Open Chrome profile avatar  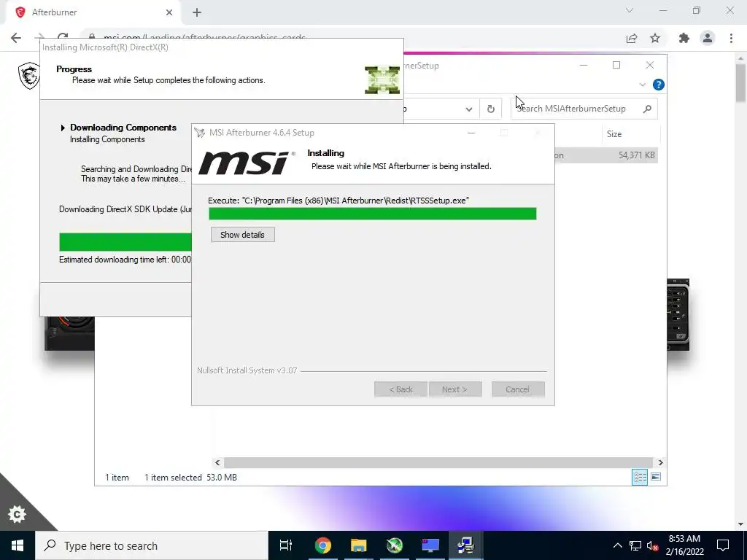[x=708, y=38]
